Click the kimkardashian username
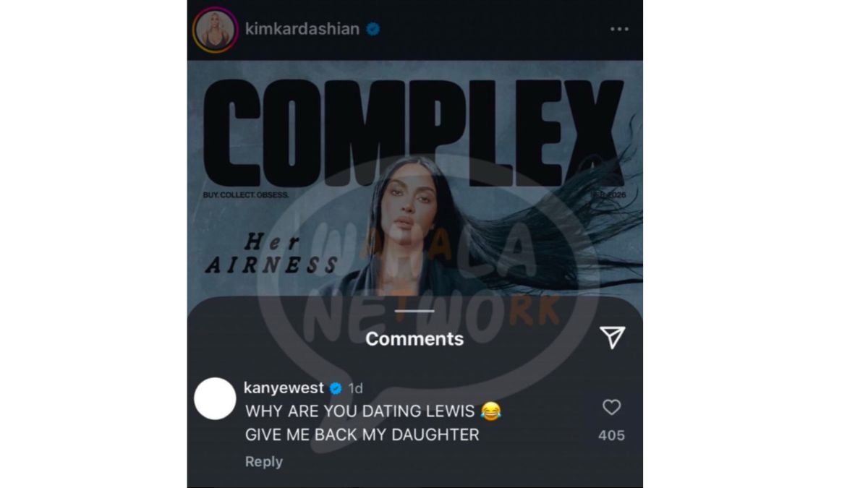Screen dimensions: 868x488 (302, 30)
